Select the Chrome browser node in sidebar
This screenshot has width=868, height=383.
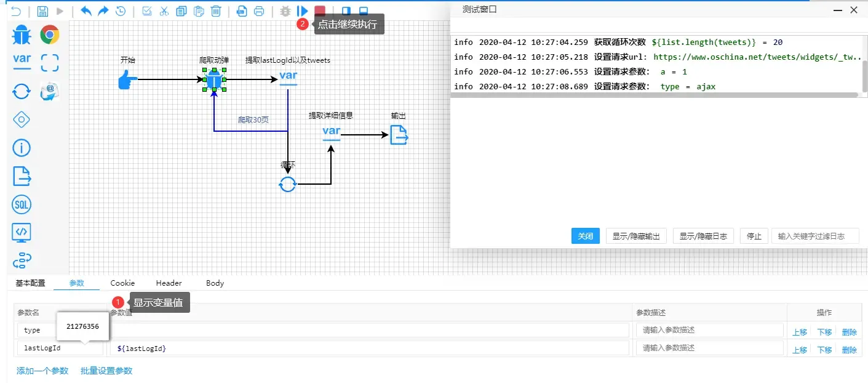pyautogui.click(x=50, y=35)
